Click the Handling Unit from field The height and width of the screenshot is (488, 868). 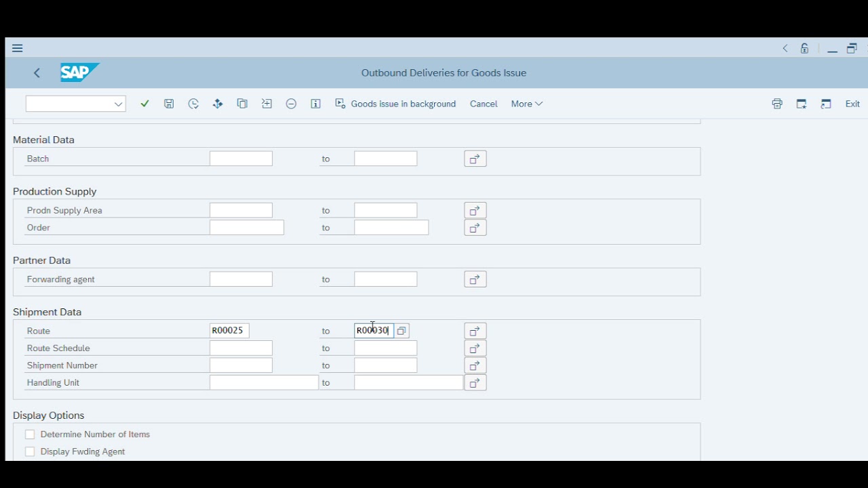[264, 383]
